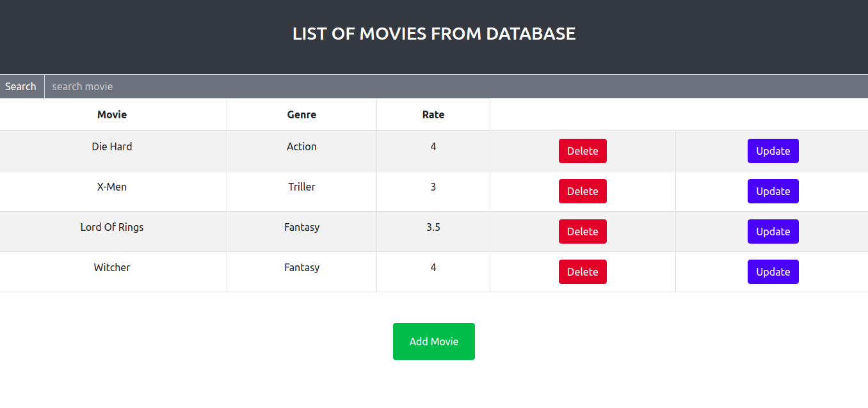Delete the Die Hard movie
Viewport: 868px width, 408px height.
point(583,151)
